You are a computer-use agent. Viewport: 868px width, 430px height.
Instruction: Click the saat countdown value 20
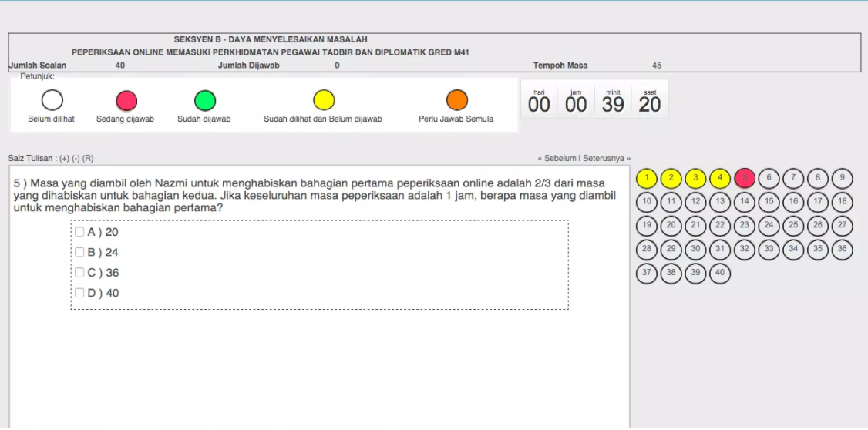tap(649, 105)
